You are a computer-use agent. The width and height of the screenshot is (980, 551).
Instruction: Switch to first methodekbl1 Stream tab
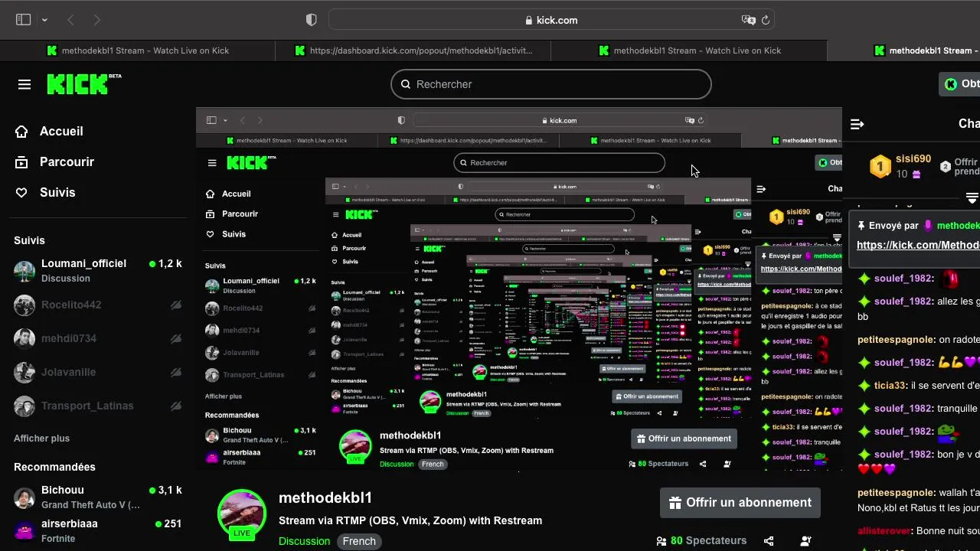point(138,51)
